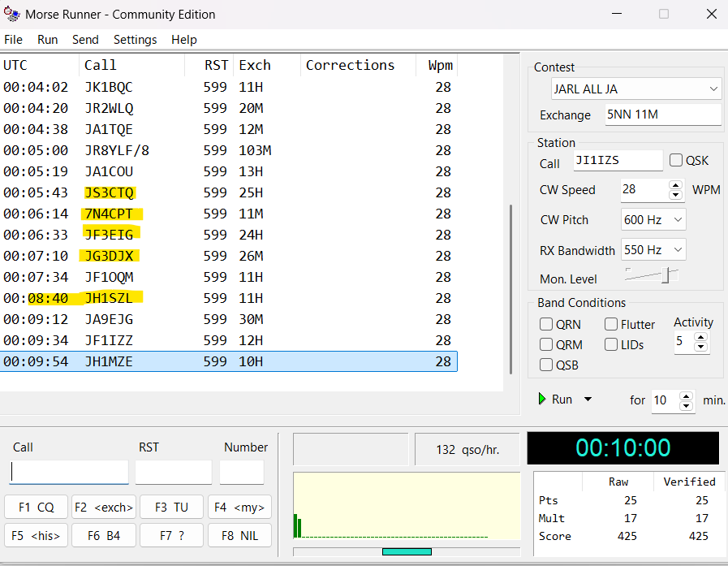Decrease CW Speed with down arrow
The height and width of the screenshot is (566, 728).
pyautogui.click(x=675, y=195)
